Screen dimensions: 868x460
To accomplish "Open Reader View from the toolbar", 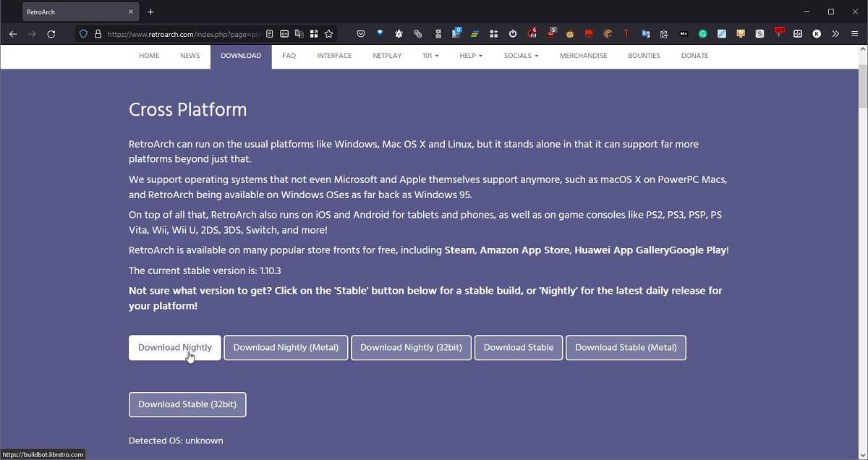I will pos(270,33).
